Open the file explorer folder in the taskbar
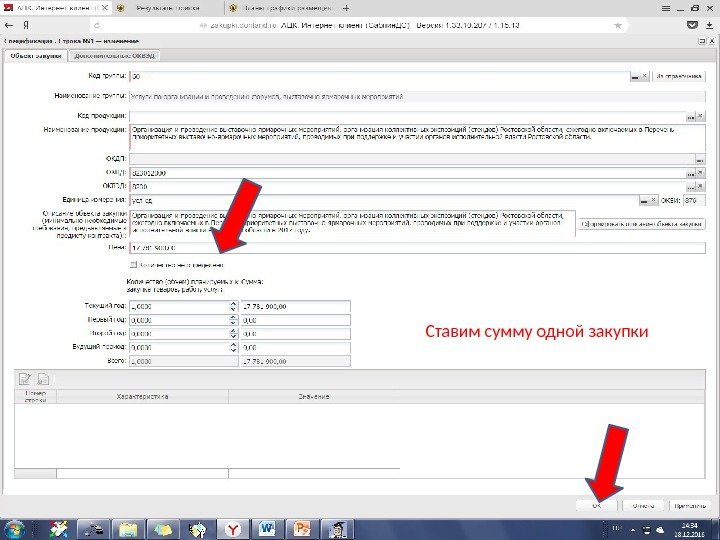The width and height of the screenshot is (720, 540). point(128,530)
